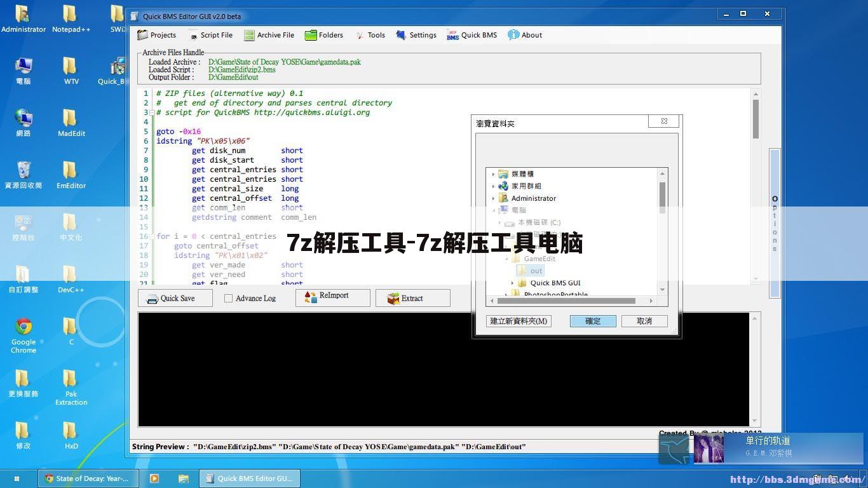
Task: Close the 瀏覽資料夾 folder dialog
Action: click(x=664, y=121)
